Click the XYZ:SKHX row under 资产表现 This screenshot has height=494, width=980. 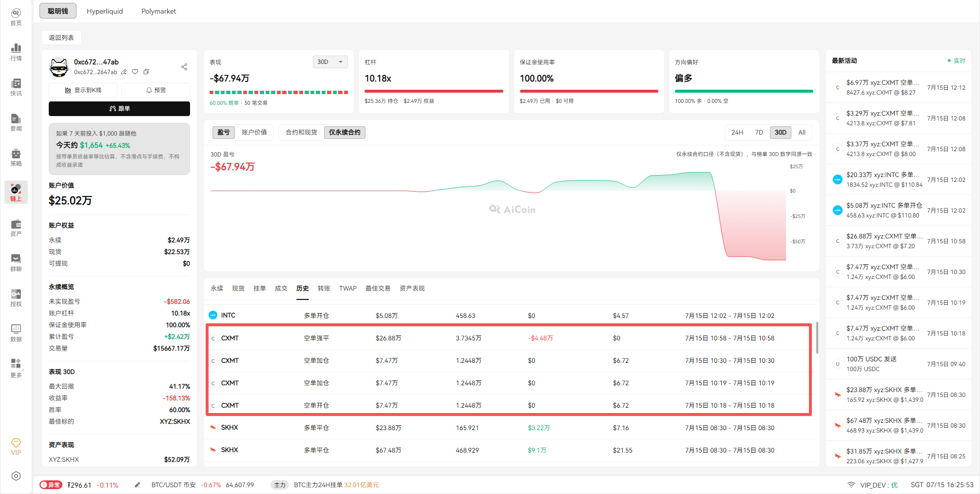click(119, 459)
